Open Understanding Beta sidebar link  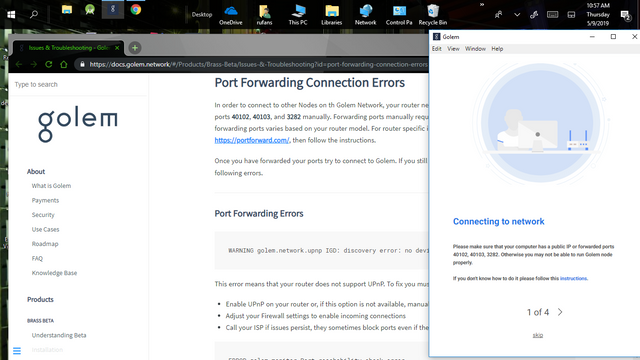(x=59, y=335)
